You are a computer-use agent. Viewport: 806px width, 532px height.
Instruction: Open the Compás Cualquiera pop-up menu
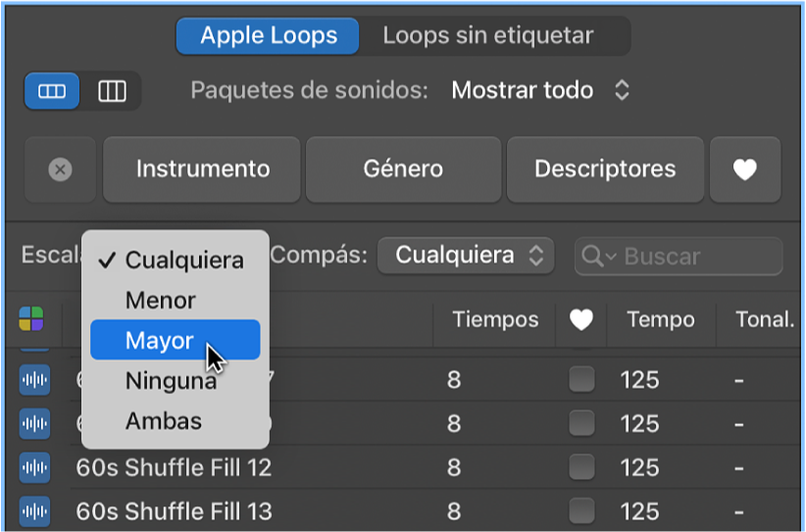466,256
